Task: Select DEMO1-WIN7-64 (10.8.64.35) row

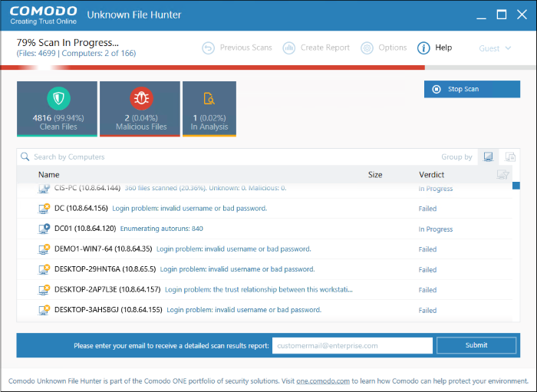Action: (x=265, y=249)
